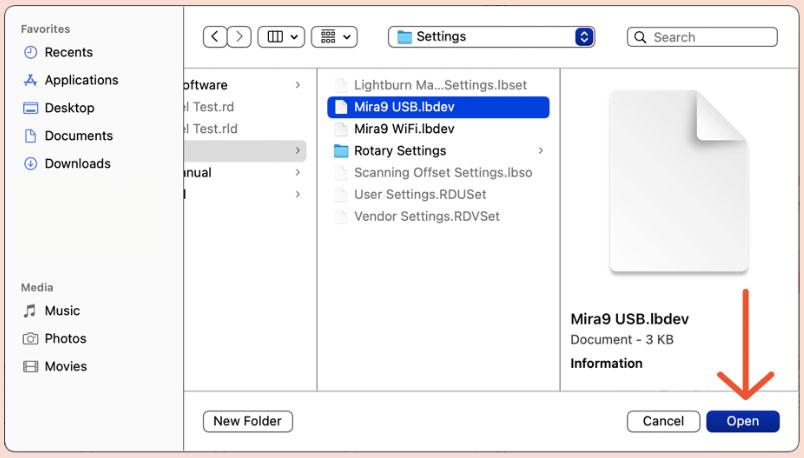Image resolution: width=804 pixels, height=458 pixels.
Task: Click the Photos camera icon in sidebar
Action: (x=31, y=338)
